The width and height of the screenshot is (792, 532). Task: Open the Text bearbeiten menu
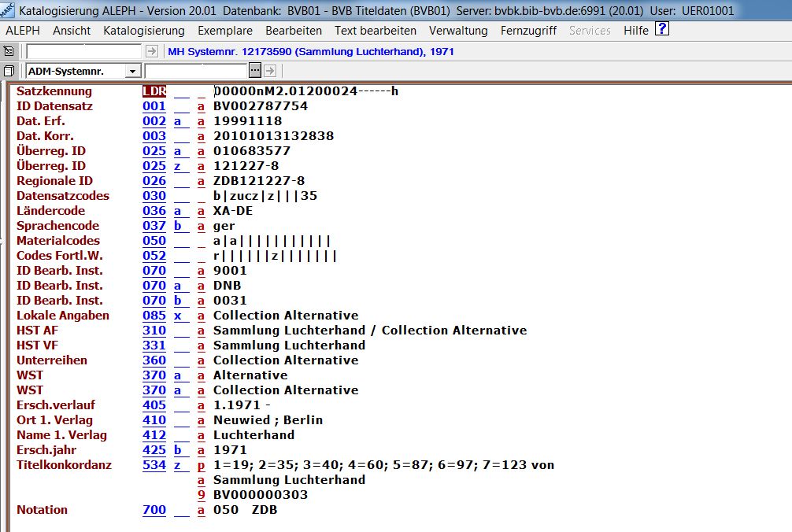click(x=375, y=31)
